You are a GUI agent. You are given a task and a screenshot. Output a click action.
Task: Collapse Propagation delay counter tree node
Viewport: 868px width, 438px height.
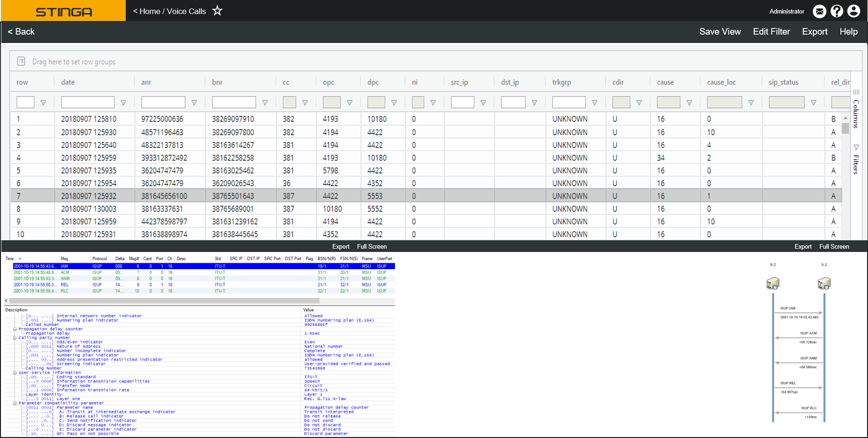pyautogui.click(x=14, y=329)
